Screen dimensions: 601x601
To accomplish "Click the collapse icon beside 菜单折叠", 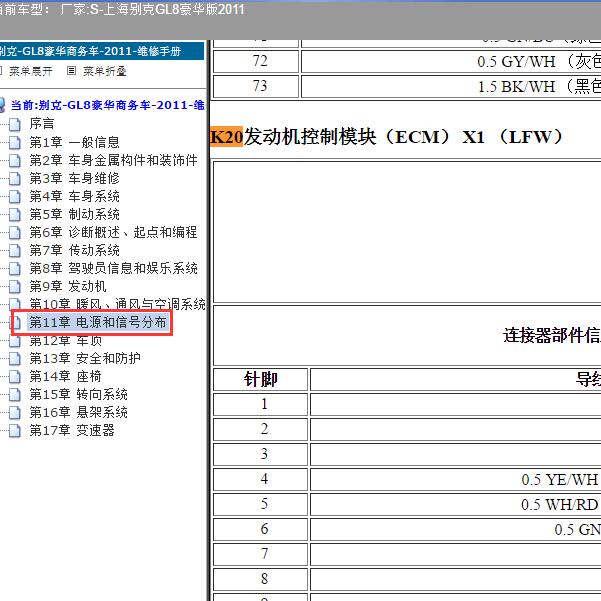I will tap(71, 71).
